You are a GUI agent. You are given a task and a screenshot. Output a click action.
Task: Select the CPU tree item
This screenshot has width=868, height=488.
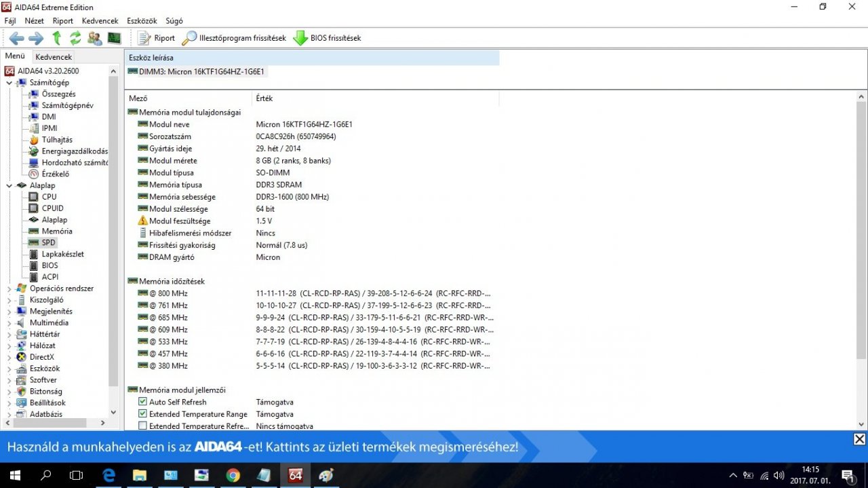pyautogui.click(x=49, y=197)
